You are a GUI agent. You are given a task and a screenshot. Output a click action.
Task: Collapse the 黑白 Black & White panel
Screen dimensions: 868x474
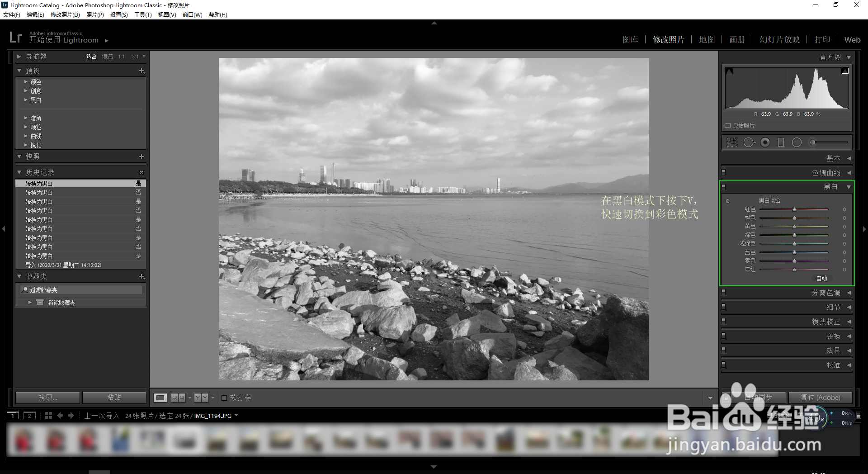tap(849, 186)
